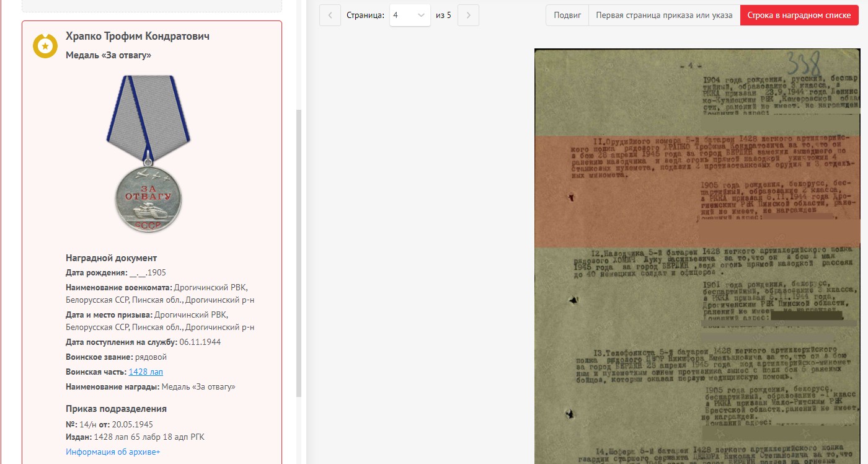
Task: Click the gold award star icon
Action: tap(45, 46)
